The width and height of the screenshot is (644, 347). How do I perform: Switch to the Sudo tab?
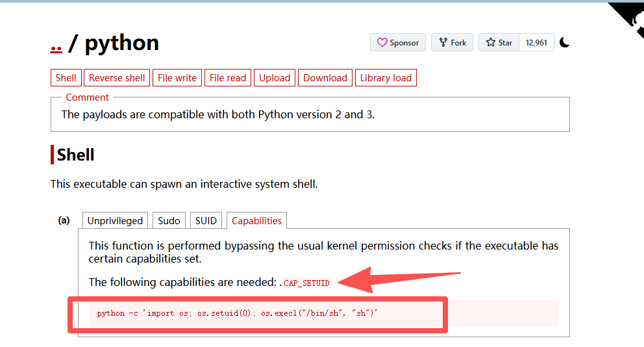click(x=169, y=220)
